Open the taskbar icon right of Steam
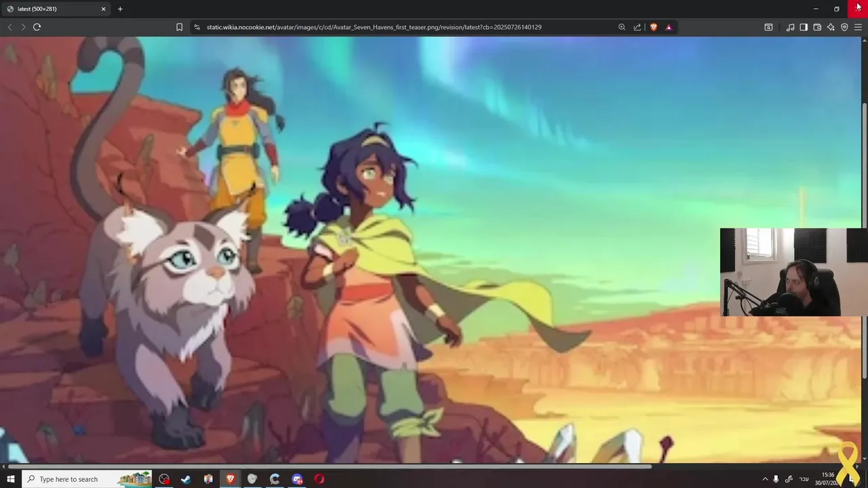868x488 pixels. (208, 479)
